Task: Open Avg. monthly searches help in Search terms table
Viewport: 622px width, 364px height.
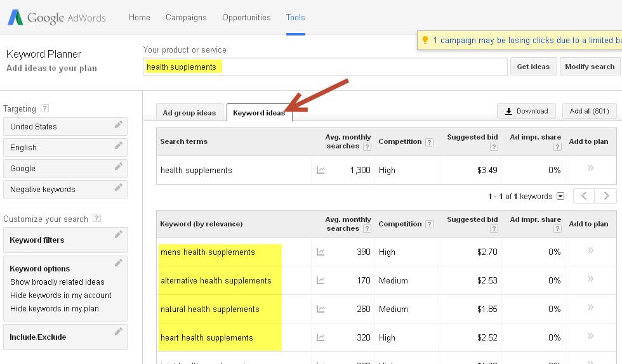Action: tap(367, 146)
